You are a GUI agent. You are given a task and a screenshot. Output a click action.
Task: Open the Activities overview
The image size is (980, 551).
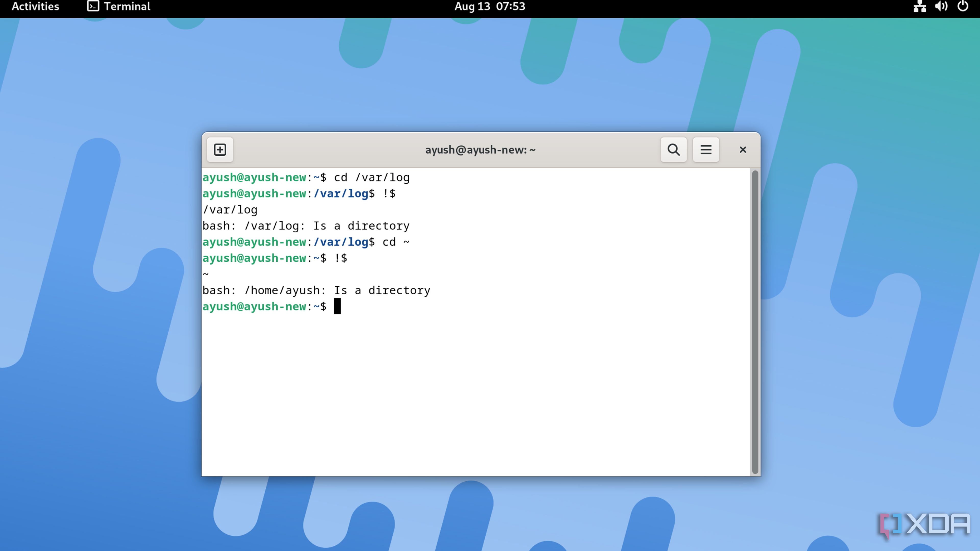(35, 6)
